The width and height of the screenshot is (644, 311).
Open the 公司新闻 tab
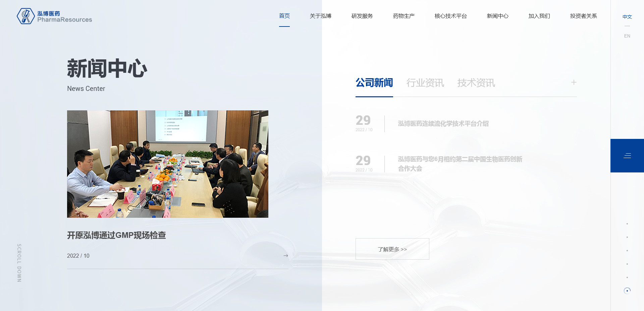(x=374, y=83)
